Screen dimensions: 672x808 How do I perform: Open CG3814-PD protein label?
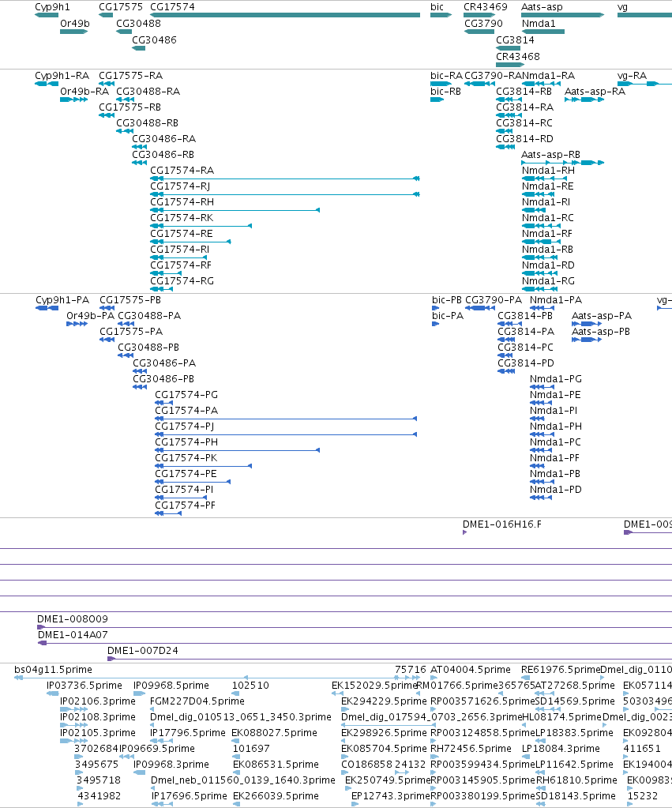[526, 363]
